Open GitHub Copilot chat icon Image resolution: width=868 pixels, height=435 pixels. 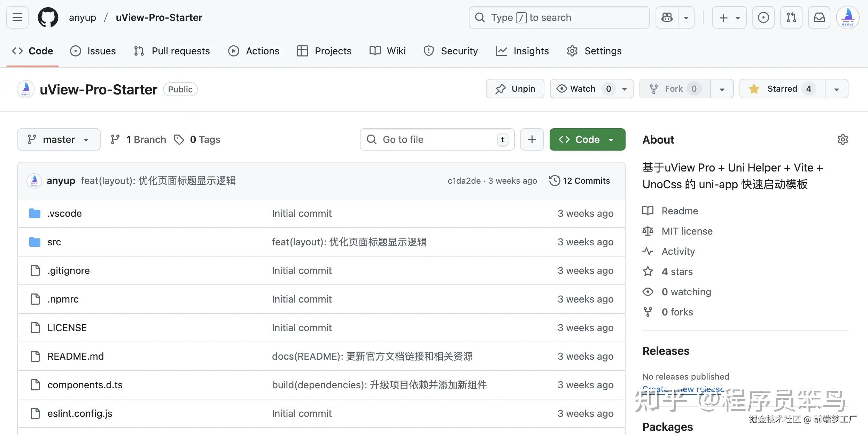667,17
